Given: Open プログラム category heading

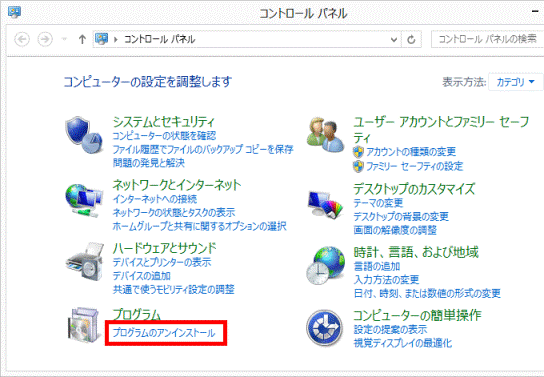Looking at the screenshot, I should click(x=137, y=315).
